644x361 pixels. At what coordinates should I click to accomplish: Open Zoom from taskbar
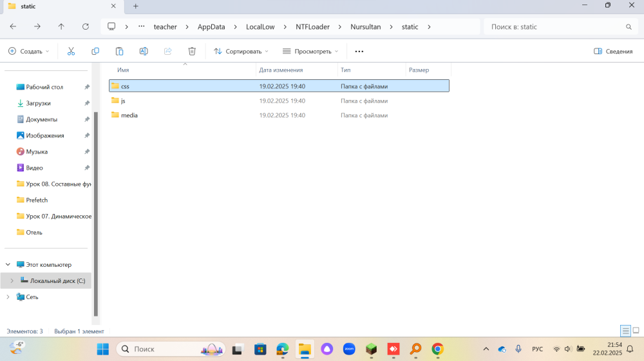click(x=349, y=349)
